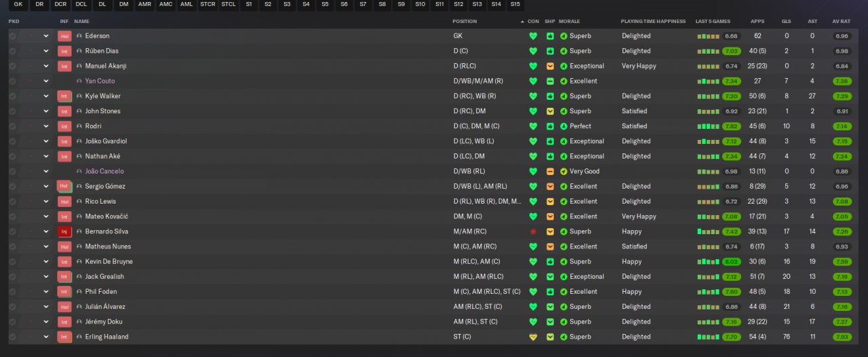Toggle the picked checkmark for Kevin De Bruyne
Screen dimensions: 868x357
(x=12, y=261)
